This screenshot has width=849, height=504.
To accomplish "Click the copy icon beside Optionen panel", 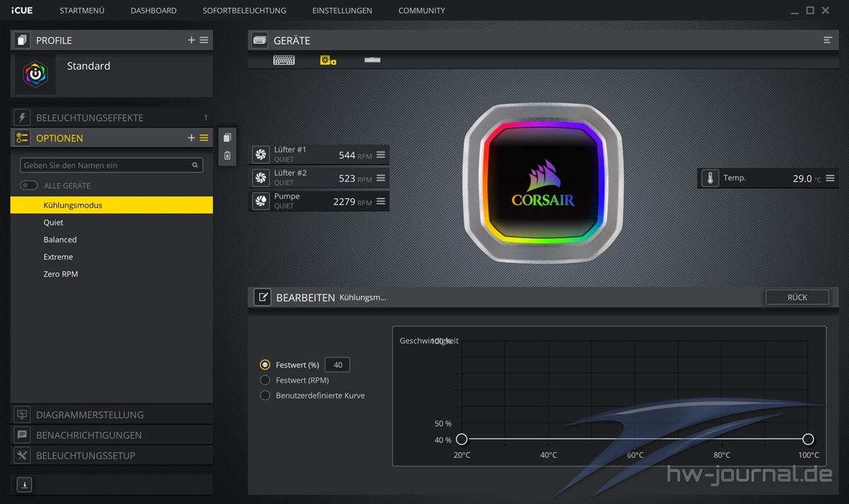I will tap(227, 138).
